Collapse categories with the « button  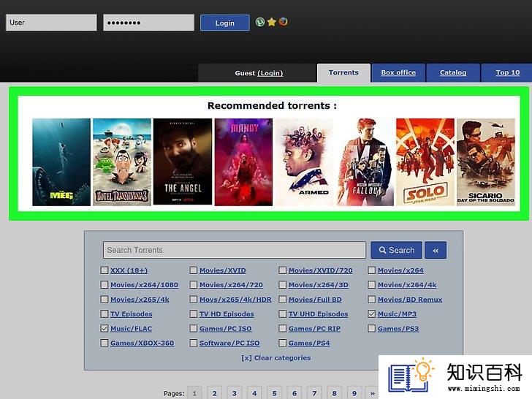436,250
